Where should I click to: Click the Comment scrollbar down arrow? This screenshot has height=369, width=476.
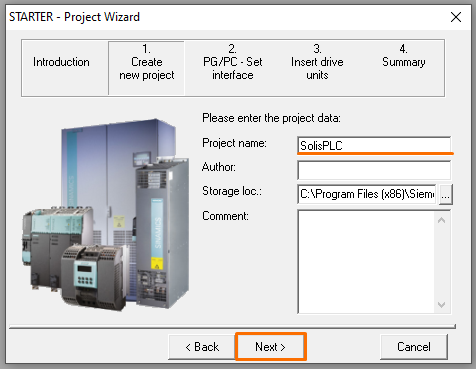[x=442, y=304]
